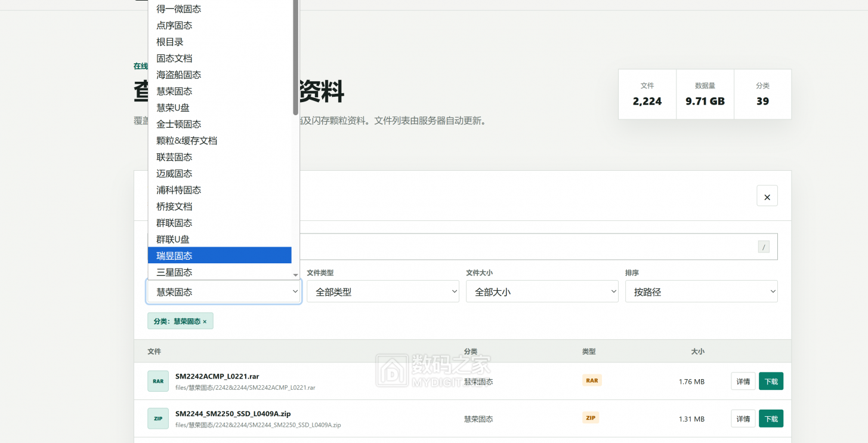Click the 文件 column header

tap(155, 352)
